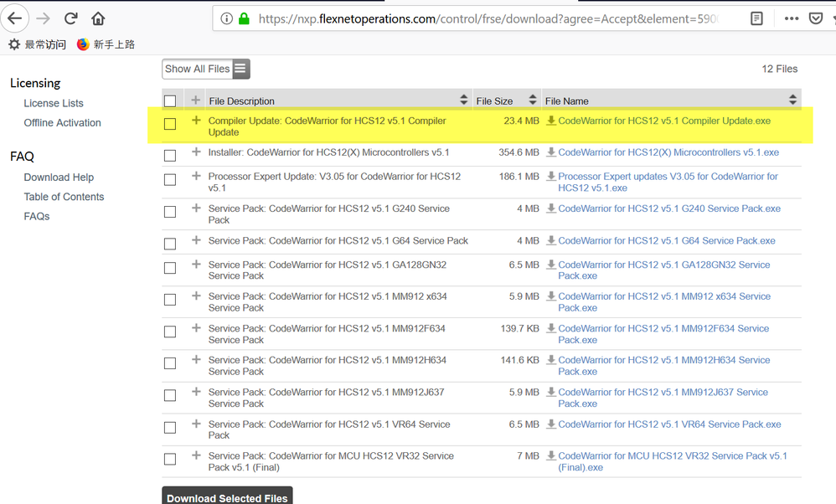Screen dimensions: 836x504
Task: Click download icon for HCS12(X) Microcontrollers v5.1.exe
Action: tap(551, 152)
